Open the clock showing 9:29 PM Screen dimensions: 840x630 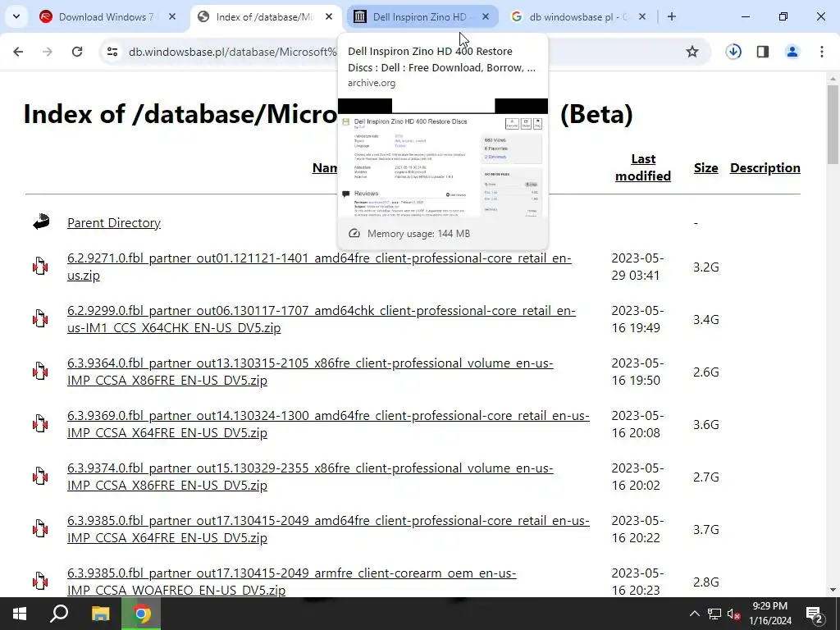coord(769,614)
